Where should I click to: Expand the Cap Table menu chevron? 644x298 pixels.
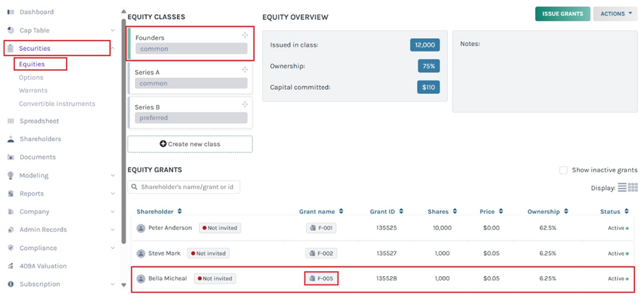point(112,30)
